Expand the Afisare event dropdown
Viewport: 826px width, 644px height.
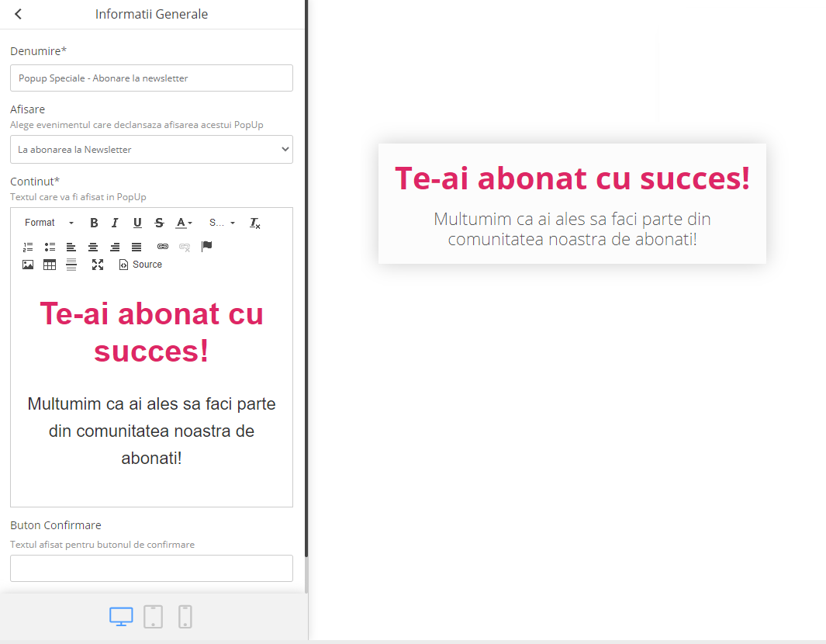click(151, 150)
